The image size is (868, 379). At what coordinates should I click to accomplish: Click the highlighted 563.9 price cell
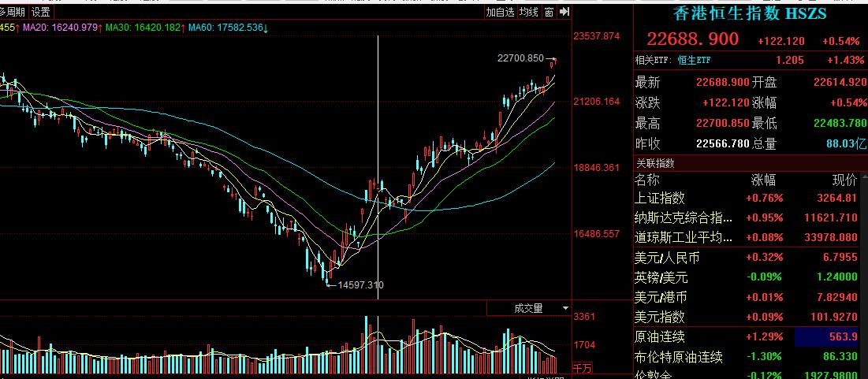coord(826,336)
